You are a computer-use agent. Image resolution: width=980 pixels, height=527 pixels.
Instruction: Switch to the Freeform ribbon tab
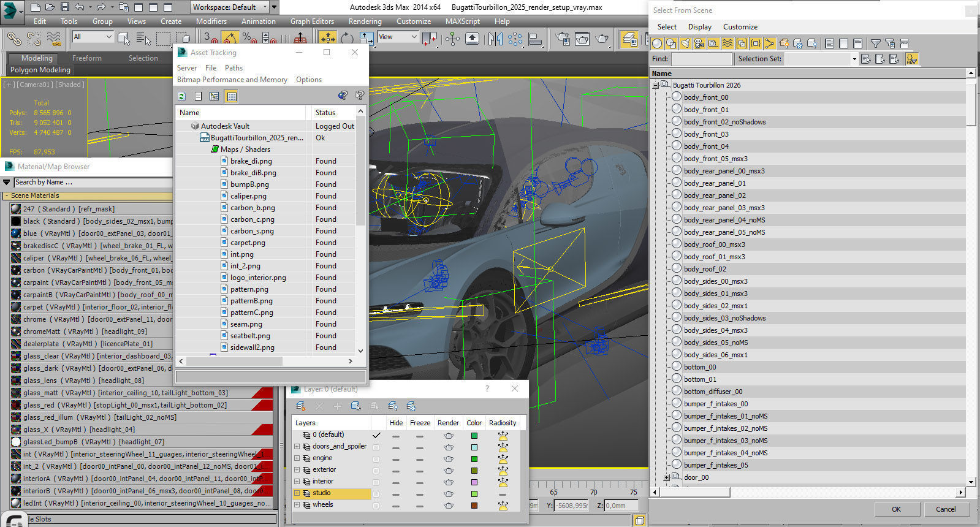tap(87, 58)
